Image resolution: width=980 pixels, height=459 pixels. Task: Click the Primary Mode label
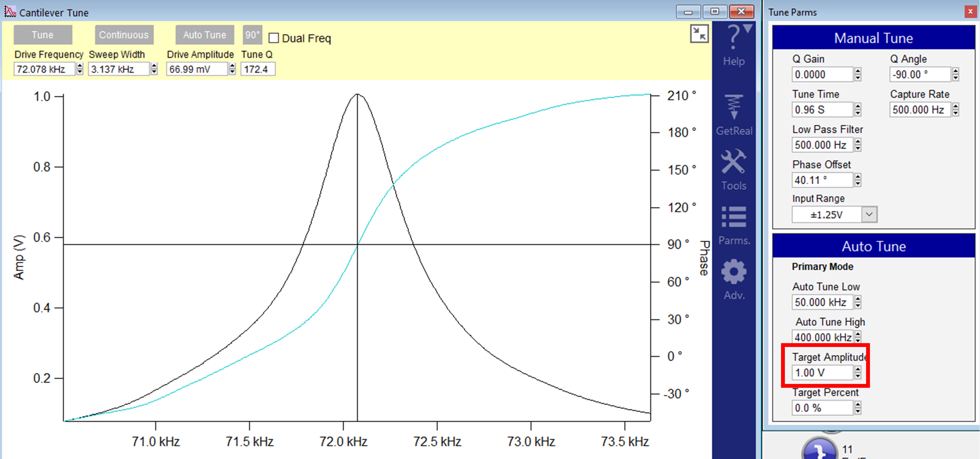pyautogui.click(x=822, y=267)
